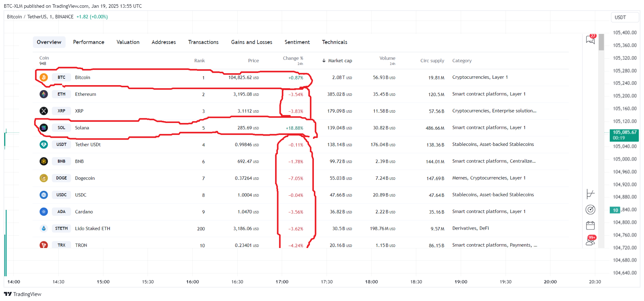
Task: Go to the Transactions tab
Action: click(203, 42)
